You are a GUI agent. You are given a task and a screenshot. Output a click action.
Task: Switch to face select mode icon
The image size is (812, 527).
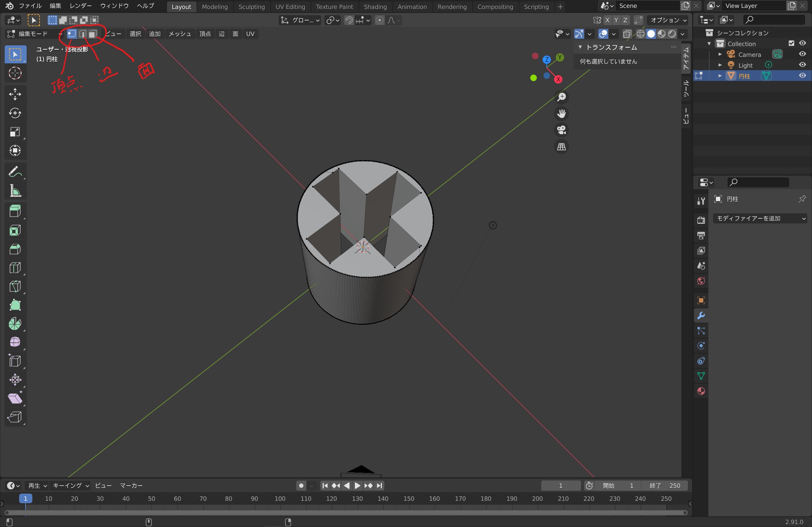pos(93,34)
